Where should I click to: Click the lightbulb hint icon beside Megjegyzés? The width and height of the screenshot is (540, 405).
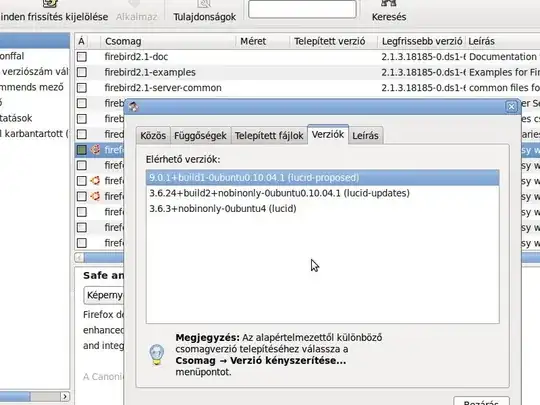[x=157, y=354]
